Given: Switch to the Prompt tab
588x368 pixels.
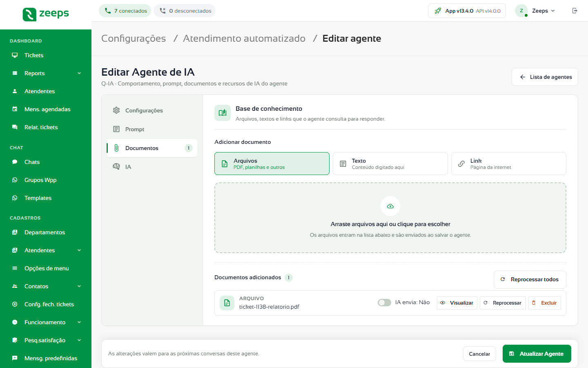Looking at the screenshot, I should pyautogui.click(x=152, y=129).
